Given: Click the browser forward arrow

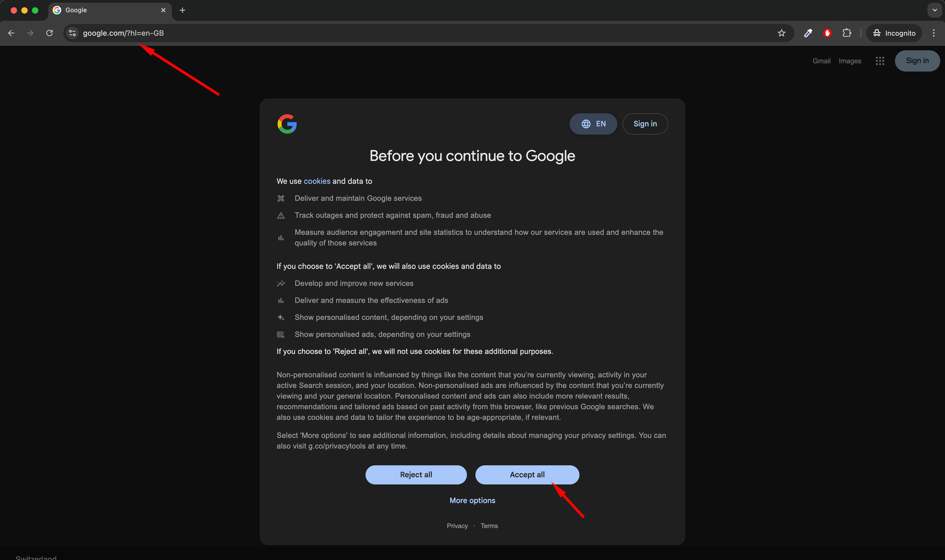Looking at the screenshot, I should click(30, 33).
